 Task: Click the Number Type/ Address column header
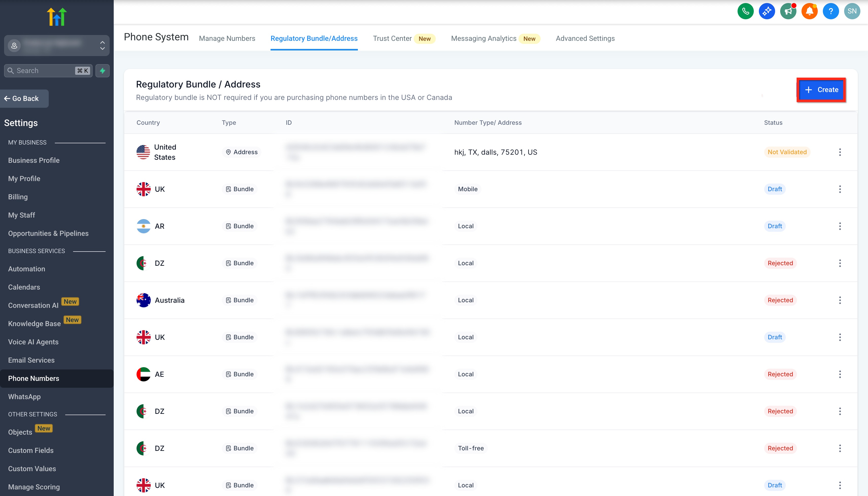(x=488, y=123)
